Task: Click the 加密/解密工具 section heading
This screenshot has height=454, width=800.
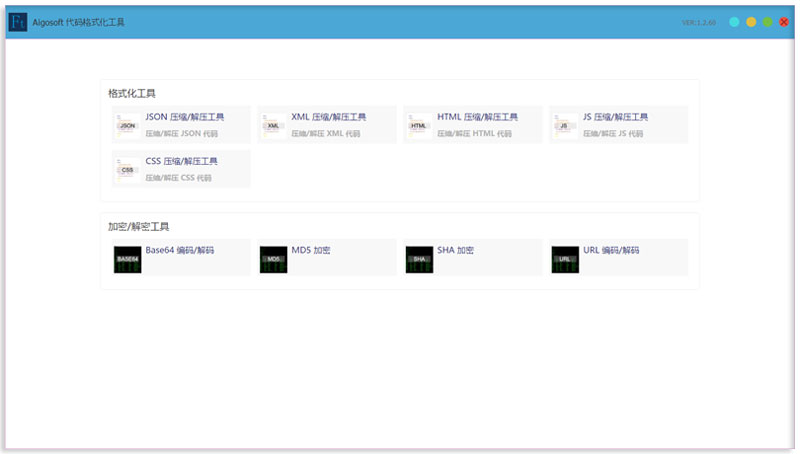Action: (139, 226)
